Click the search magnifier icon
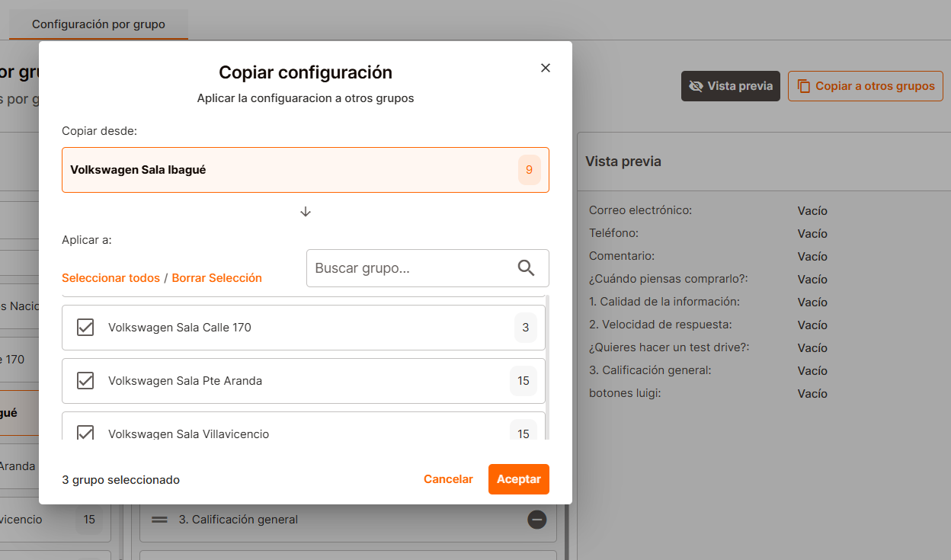Image resolution: width=951 pixels, height=560 pixels. (526, 268)
